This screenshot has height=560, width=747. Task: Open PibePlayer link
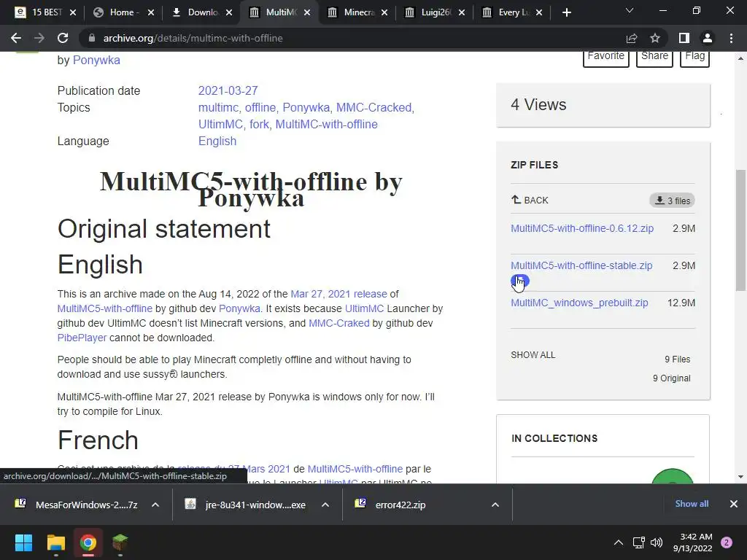[x=82, y=338]
